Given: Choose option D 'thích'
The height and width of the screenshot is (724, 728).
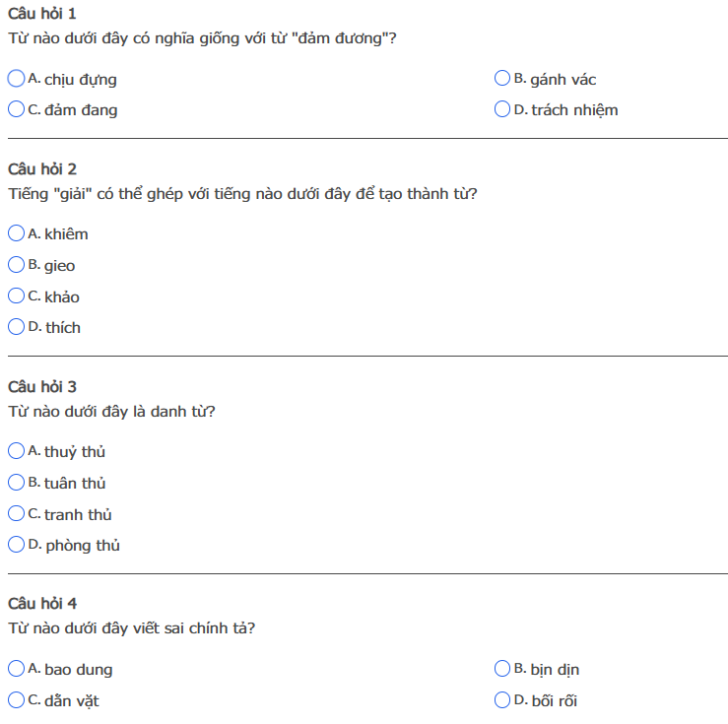Looking at the screenshot, I should (x=17, y=327).
